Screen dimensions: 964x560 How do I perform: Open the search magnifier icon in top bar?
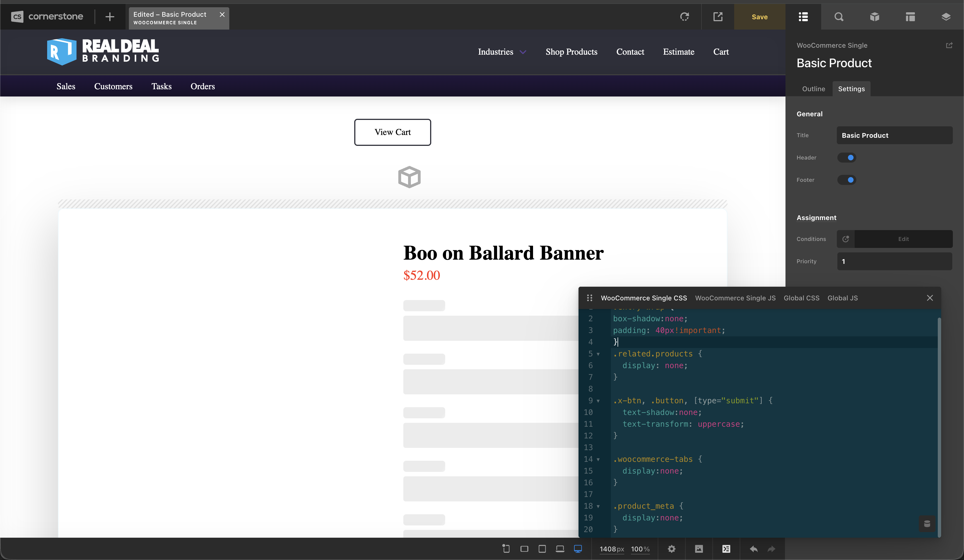click(x=838, y=17)
